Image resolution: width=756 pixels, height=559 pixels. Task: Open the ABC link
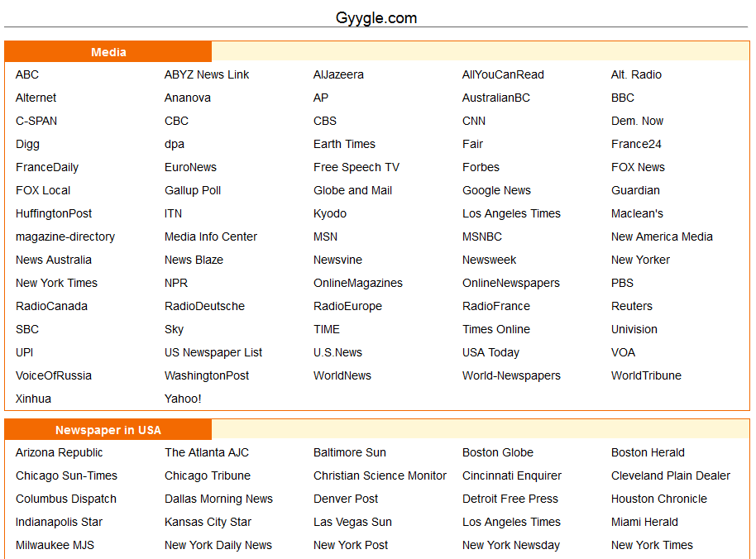(x=27, y=74)
